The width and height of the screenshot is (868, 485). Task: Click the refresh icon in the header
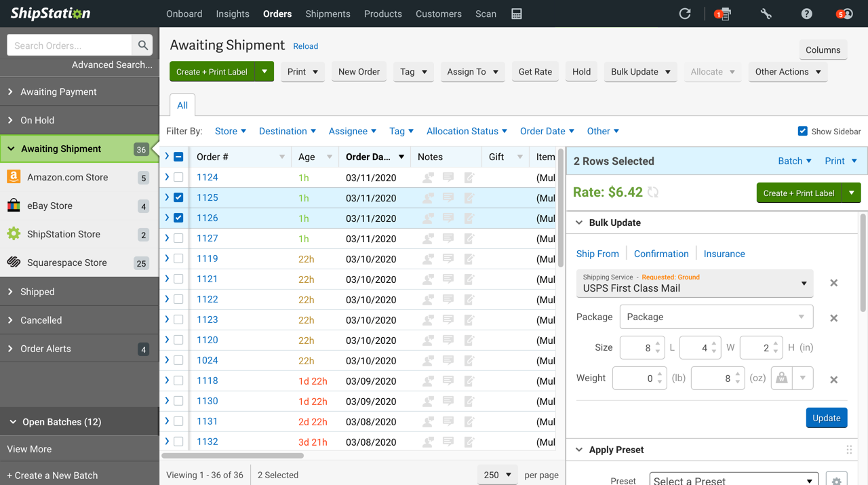685,14
